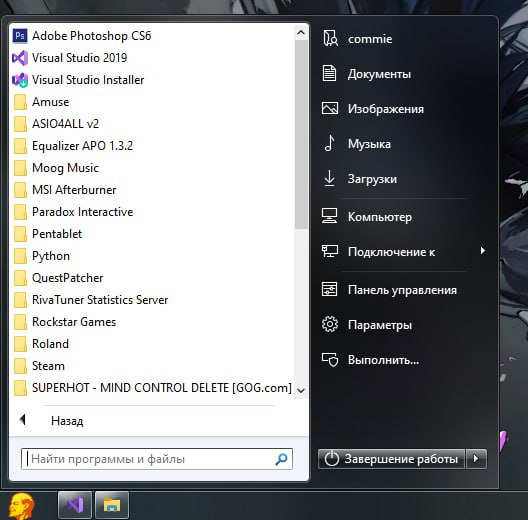This screenshot has height=520, width=528.
Task: Click the Moog Music label
Action: click(x=65, y=168)
